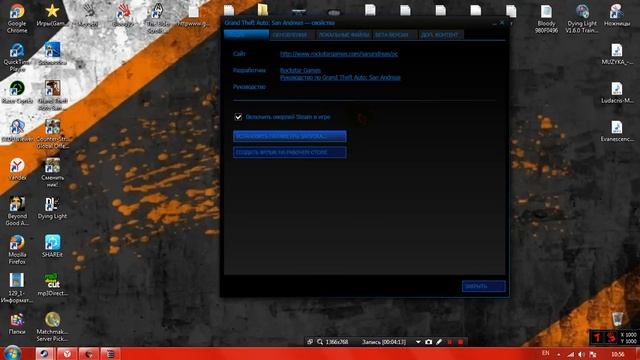This screenshot has height=360, width=640.
Task: Select the first General tab
Action: pos(246,35)
